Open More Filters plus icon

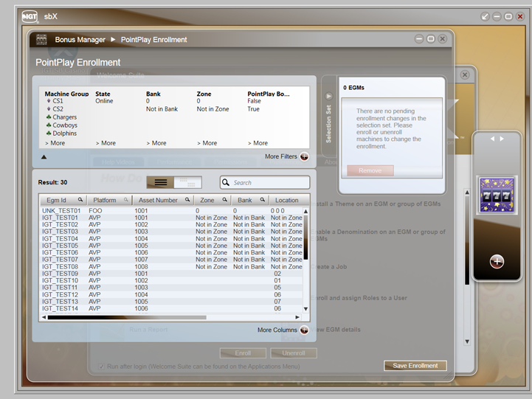pos(304,156)
